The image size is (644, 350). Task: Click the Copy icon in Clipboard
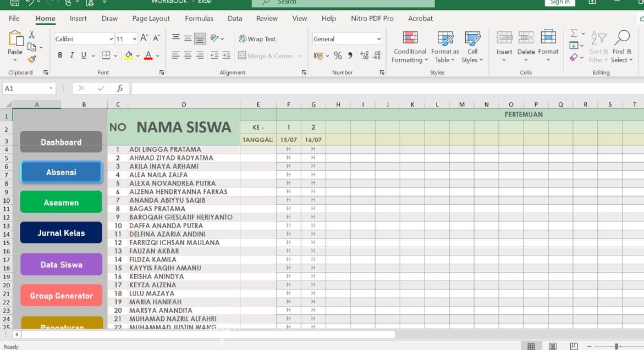pos(32,47)
